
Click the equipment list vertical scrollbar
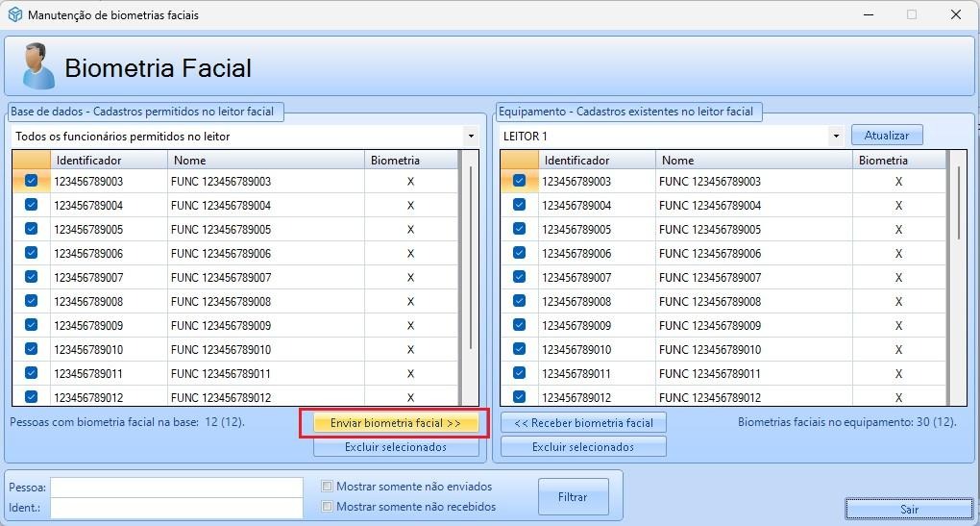958,204
